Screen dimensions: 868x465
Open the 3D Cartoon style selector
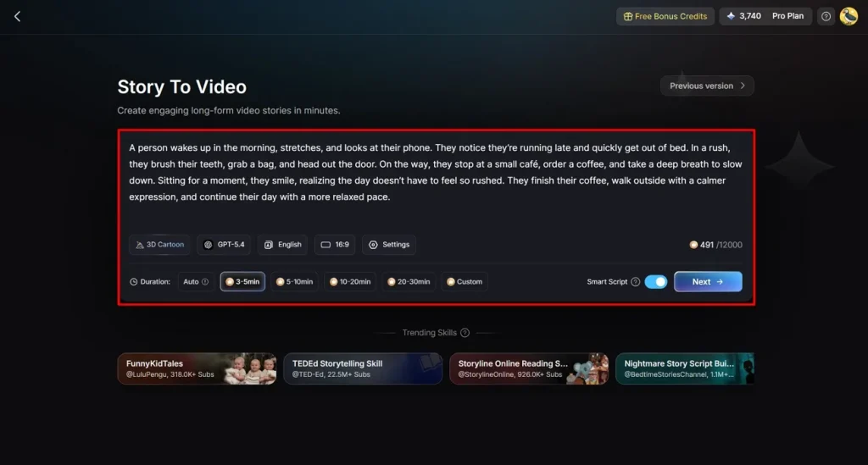point(159,245)
